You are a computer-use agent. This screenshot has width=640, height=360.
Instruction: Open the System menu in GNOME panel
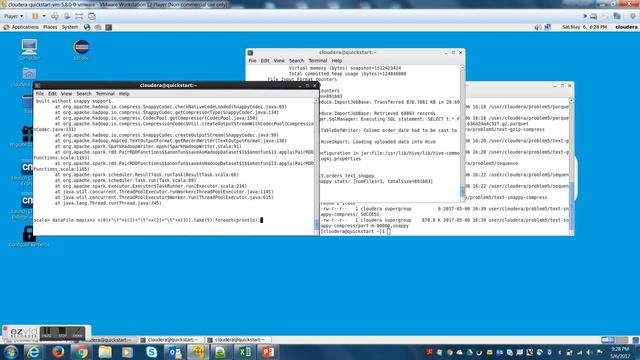pyautogui.click(x=70, y=27)
